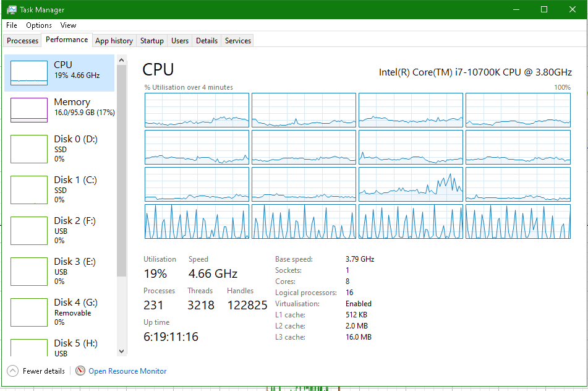The width and height of the screenshot is (588, 391).
Task: Click the first logical processor graph
Action: (x=197, y=110)
